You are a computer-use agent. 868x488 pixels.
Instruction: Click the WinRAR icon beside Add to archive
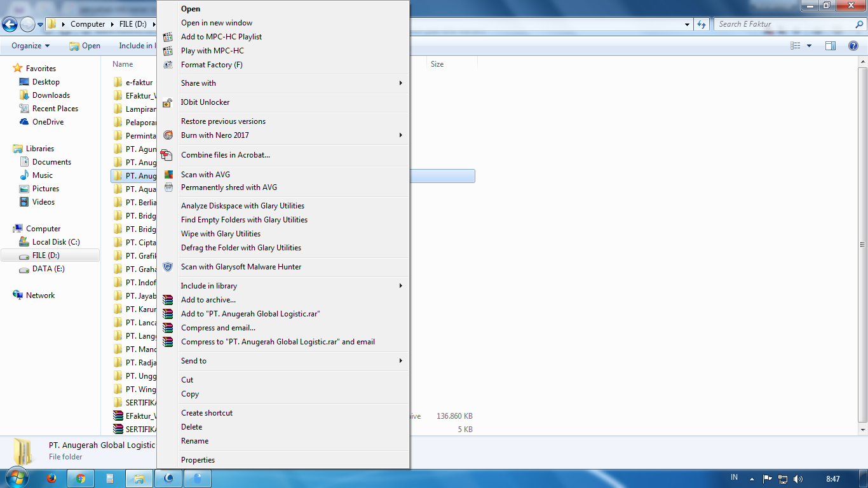tap(168, 300)
